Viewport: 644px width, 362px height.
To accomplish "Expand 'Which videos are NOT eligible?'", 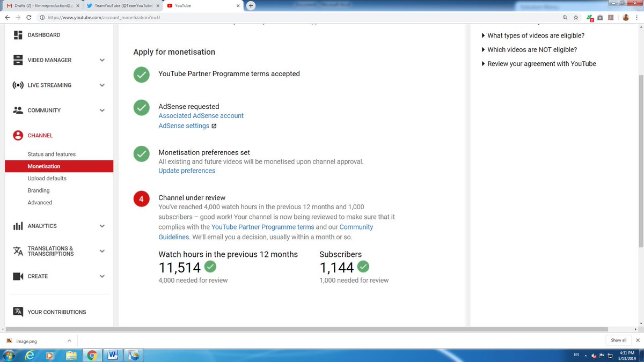I will [x=529, y=50].
